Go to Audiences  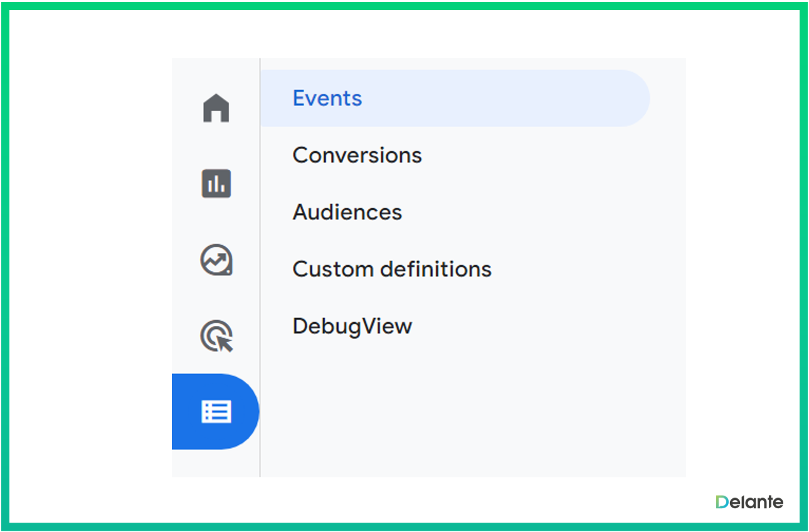(347, 212)
